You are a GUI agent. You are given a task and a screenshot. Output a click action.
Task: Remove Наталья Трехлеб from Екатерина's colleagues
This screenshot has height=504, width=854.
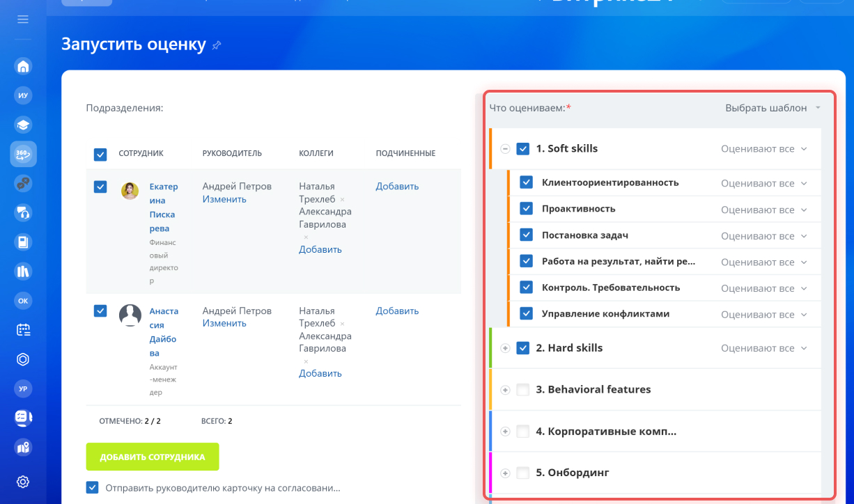[342, 199]
